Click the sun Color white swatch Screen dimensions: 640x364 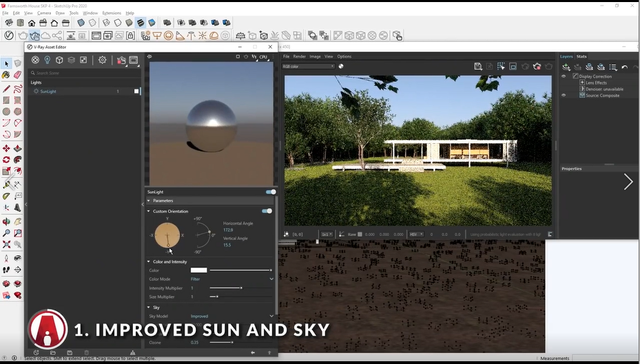199,270
